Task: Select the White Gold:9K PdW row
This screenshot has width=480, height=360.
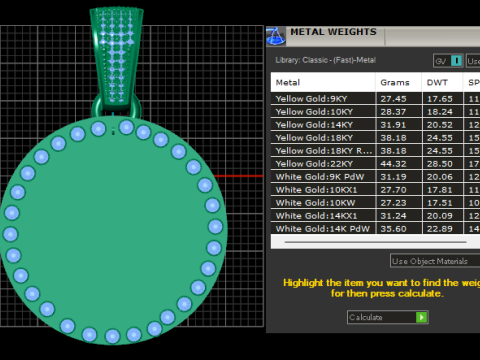Action: click(375, 177)
